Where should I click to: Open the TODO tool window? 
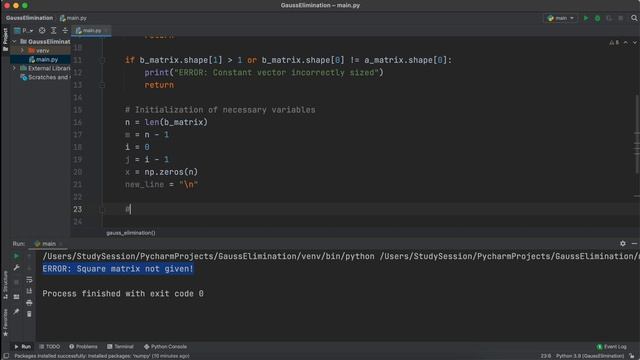point(49,347)
